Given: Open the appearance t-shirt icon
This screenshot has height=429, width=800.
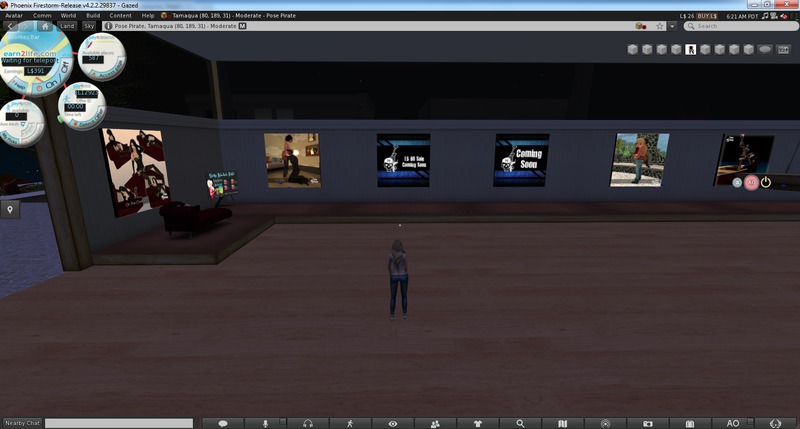Looking at the screenshot, I should click(x=477, y=423).
